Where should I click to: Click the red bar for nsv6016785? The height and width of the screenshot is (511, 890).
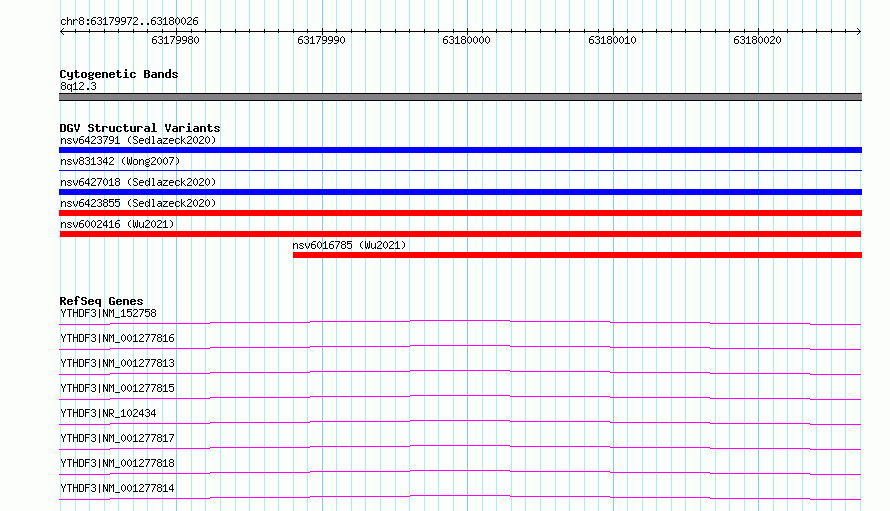tap(577, 255)
